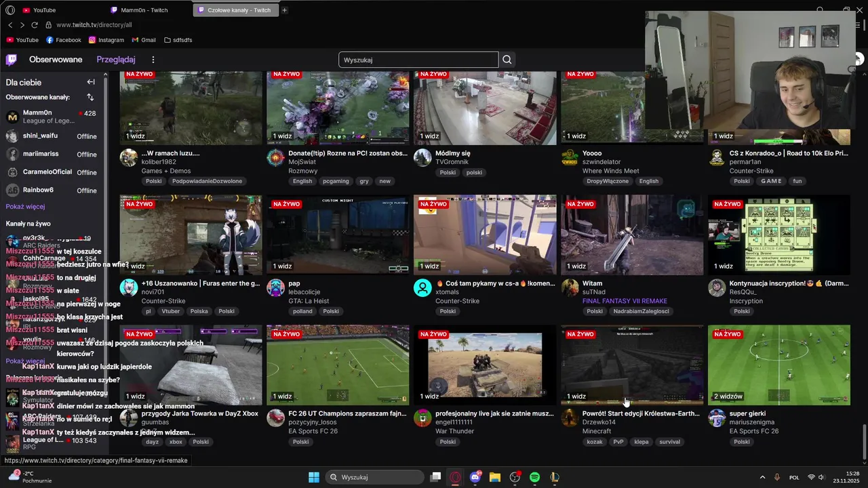Click the microphone icon in the system tray
This screenshot has height=488, width=868.
tap(776, 477)
